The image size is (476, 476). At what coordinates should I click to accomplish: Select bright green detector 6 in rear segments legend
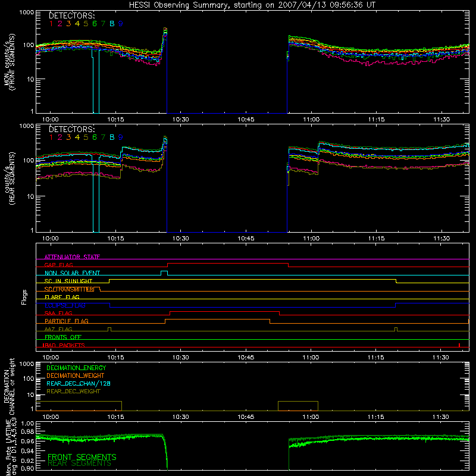coord(95,137)
